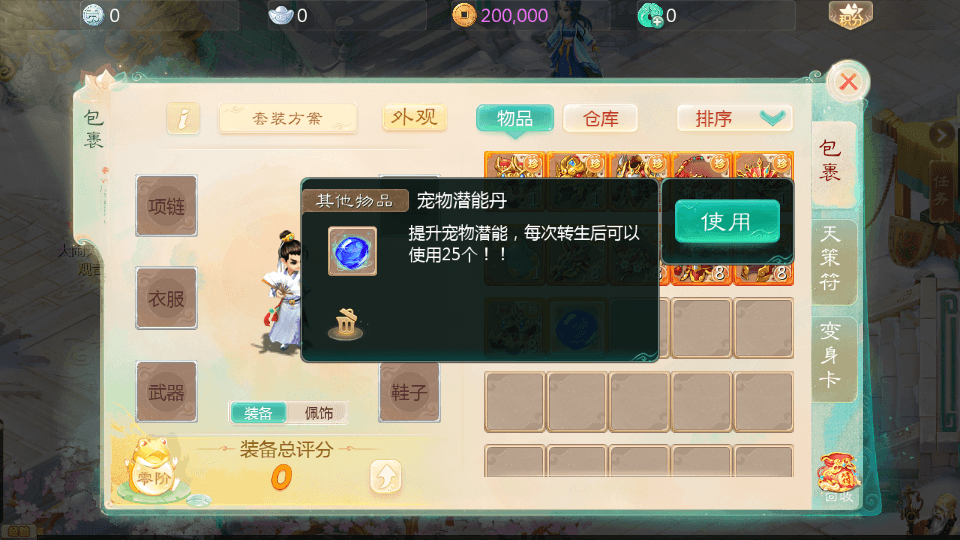Click the 积分 points badge icon
The image size is (960, 540).
850,15
